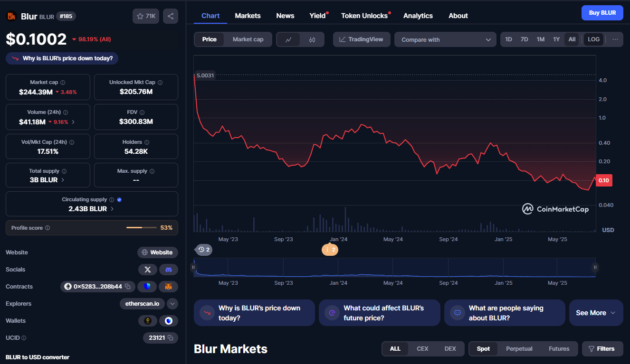Image resolution: width=630 pixels, height=364 pixels.
Task: Expand Volume (24h) details arrow
Action: (73, 122)
